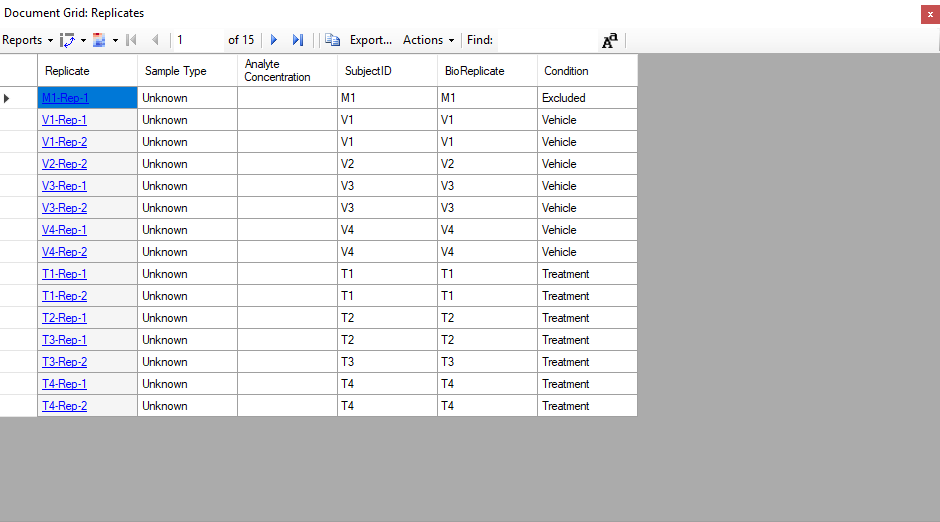Screen dimensions: 940x522
Task: Go to the first record
Action: tap(131, 40)
